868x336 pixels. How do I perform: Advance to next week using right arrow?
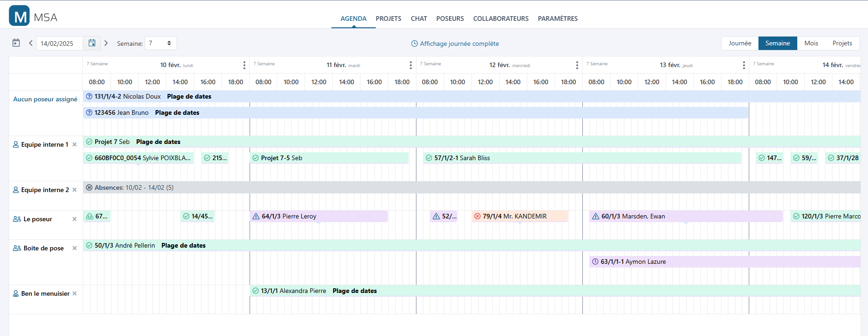[x=106, y=43]
